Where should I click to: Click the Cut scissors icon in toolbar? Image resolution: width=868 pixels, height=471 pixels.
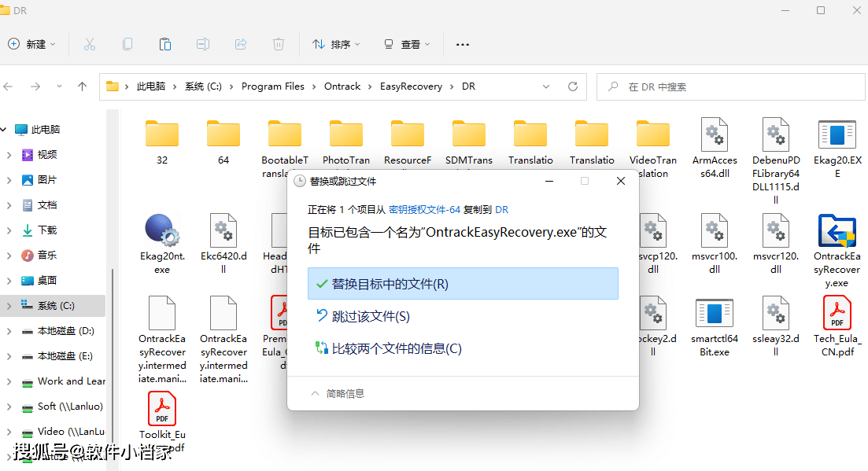(x=90, y=44)
